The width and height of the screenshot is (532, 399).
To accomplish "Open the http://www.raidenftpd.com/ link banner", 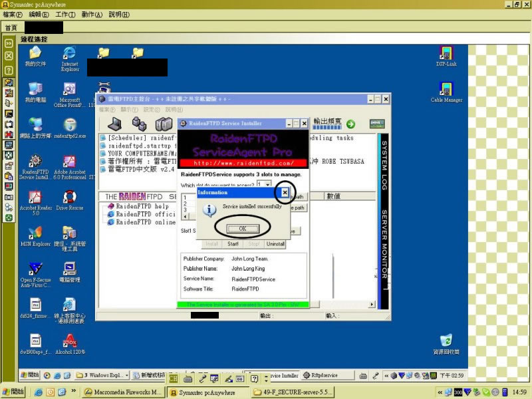I will click(243, 163).
